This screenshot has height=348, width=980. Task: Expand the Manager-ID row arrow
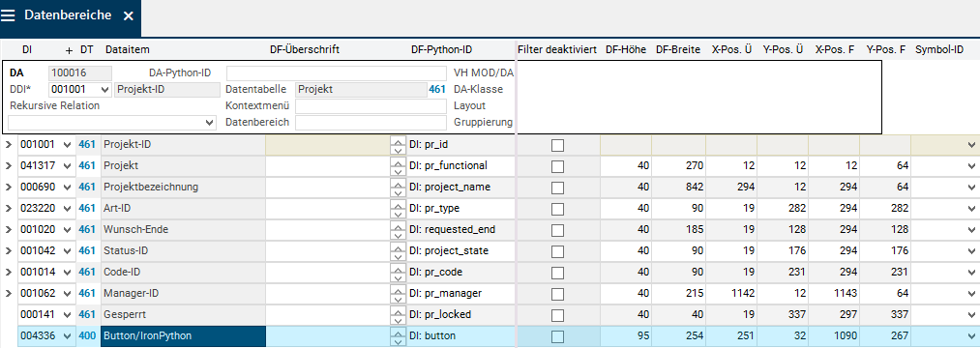click(x=8, y=294)
